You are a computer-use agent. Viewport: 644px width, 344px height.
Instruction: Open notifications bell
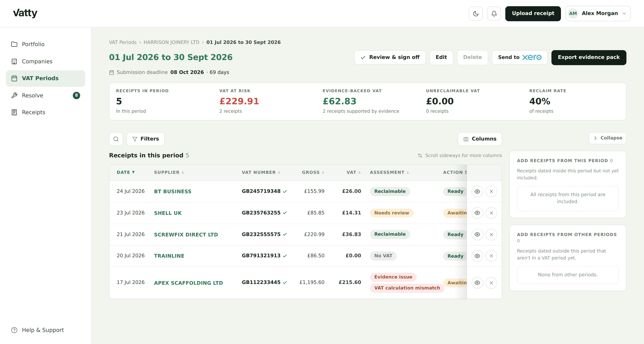point(494,13)
